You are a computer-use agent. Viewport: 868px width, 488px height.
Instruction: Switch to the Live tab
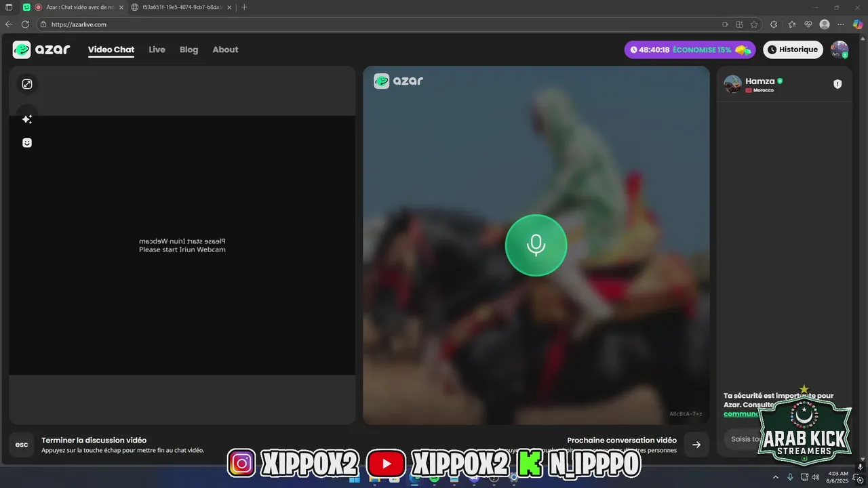[x=157, y=49]
